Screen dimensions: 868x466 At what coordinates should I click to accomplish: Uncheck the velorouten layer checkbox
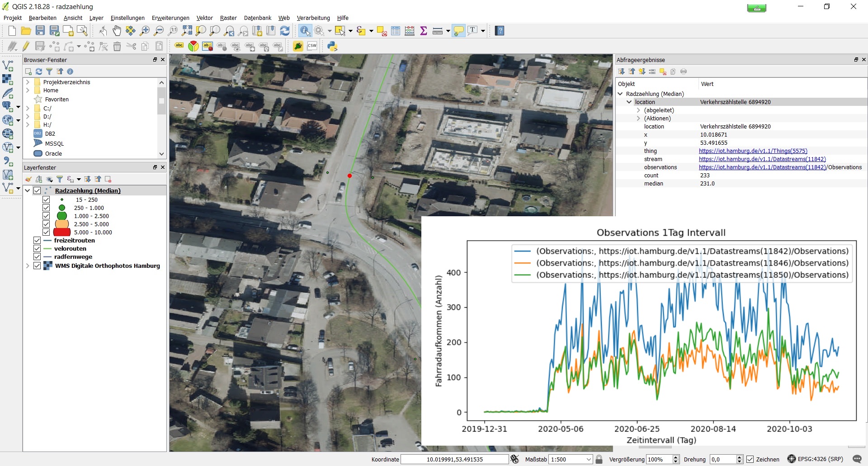coord(37,249)
